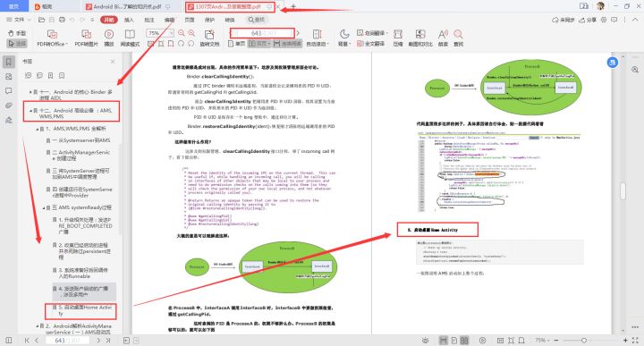Open bookmark 二 ActivityManagerService 创建过程
The image size is (644, 346).
[x=80, y=156]
